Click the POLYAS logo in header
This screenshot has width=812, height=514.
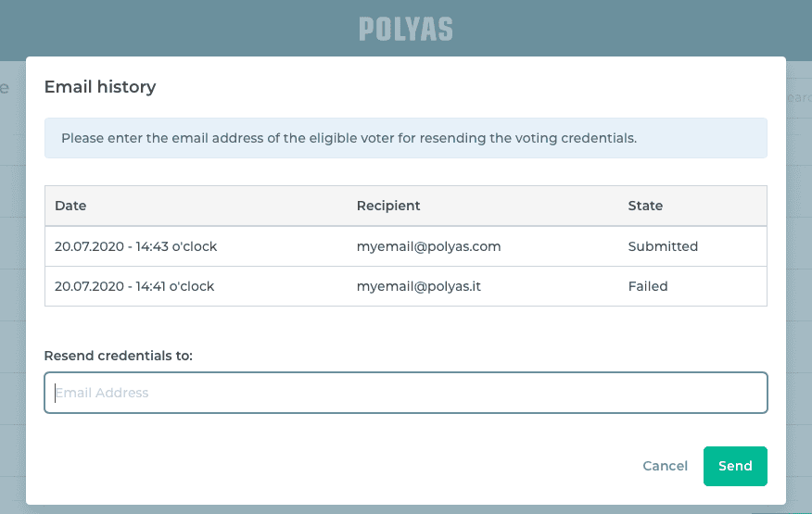(x=406, y=29)
